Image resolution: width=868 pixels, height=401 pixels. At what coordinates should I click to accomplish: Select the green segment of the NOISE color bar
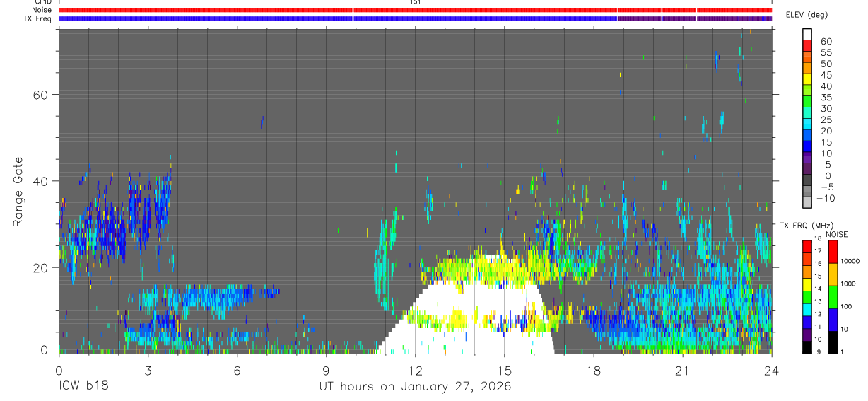[833, 297]
